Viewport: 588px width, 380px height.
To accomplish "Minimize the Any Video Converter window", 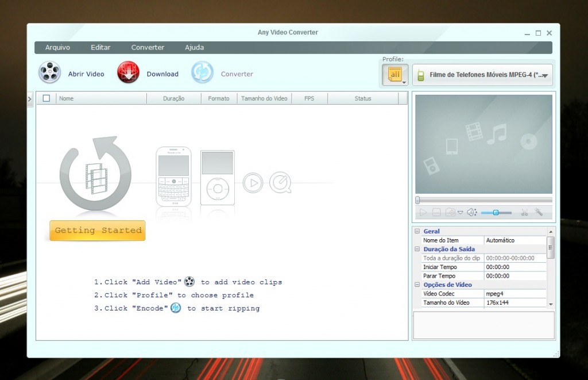I will [527, 33].
